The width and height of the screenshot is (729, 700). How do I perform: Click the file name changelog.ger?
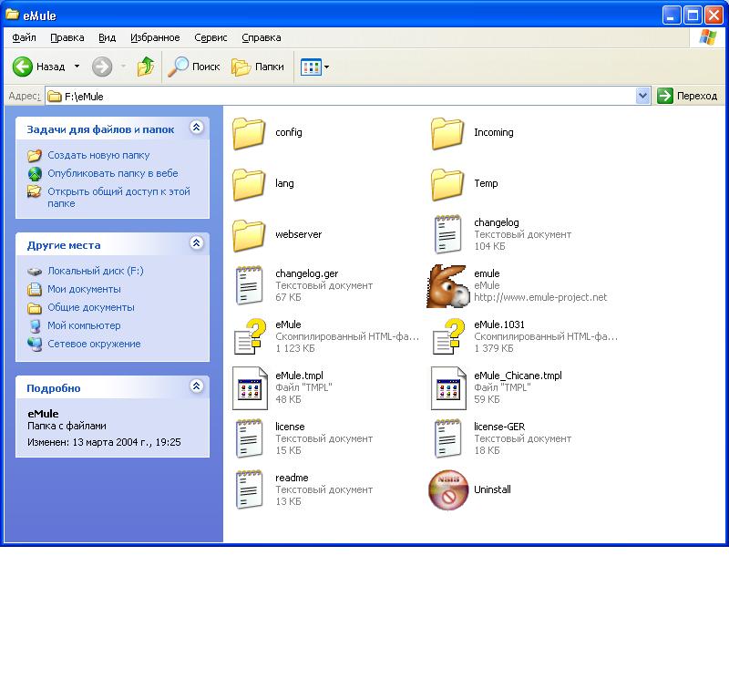[x=307, y=274]
